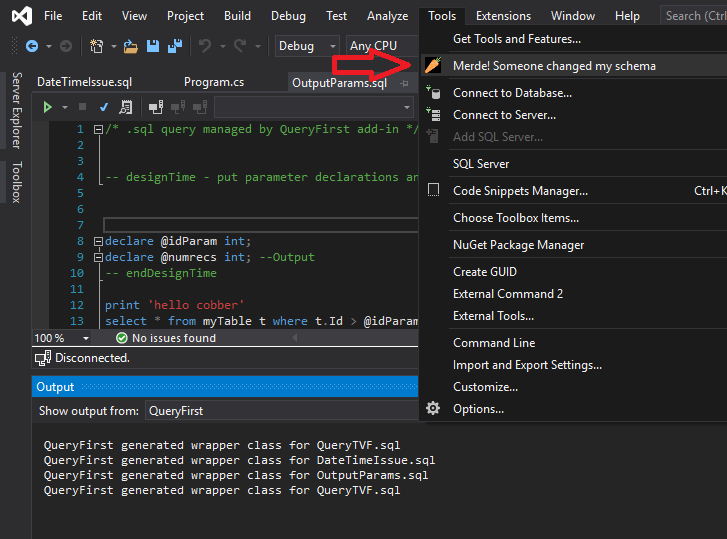727x539 pixels.
Task: Click the Search (Ctrl+Q) input box
Action: tap(694, 16)
